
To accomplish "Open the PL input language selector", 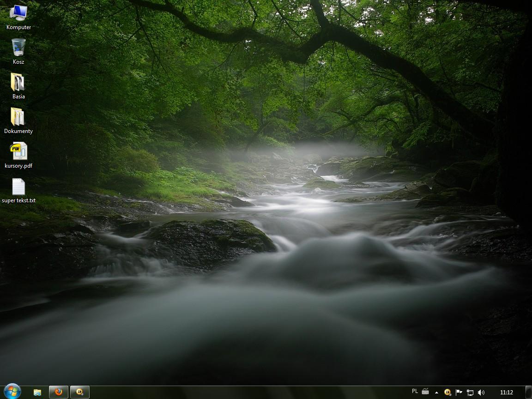I will coord(415,392).
